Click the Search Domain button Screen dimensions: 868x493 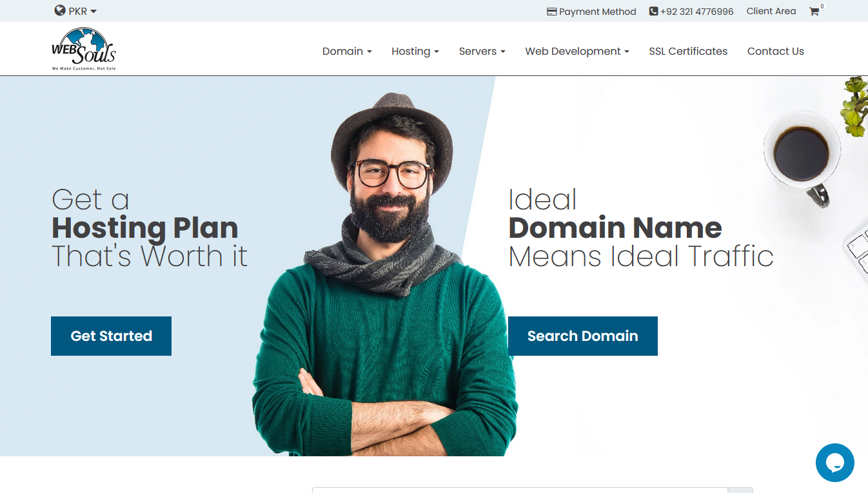pos(582,336)
